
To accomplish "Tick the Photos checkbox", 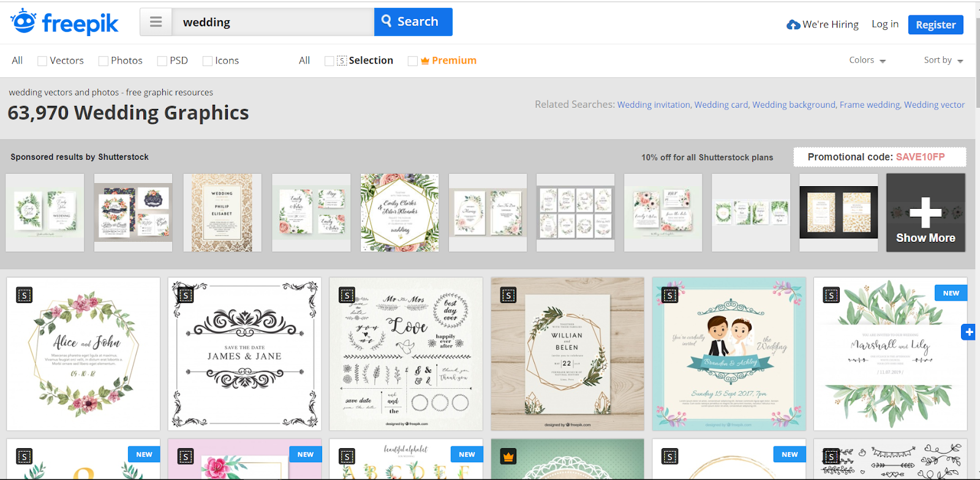I will pyautogui.click(x=104, y=61).
